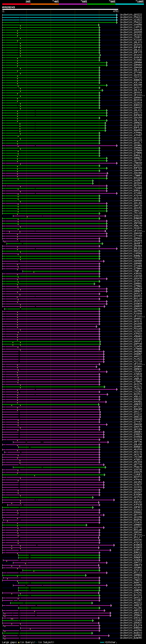Select label UniRef100_B0DNS8
The image size is (146, 644).
click(x=131, y=545)
